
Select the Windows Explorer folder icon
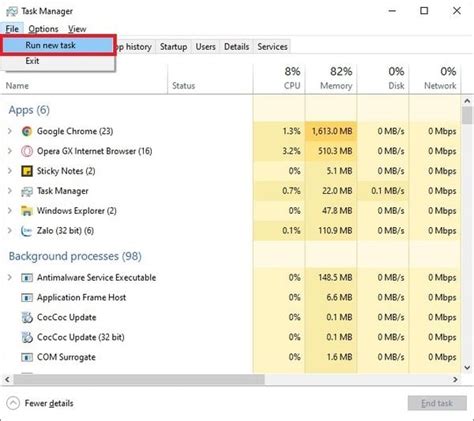(27, 211)
